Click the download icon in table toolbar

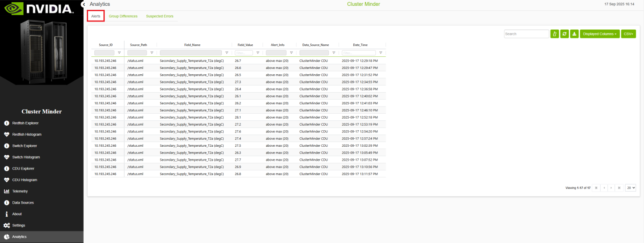tap(574, 34)
